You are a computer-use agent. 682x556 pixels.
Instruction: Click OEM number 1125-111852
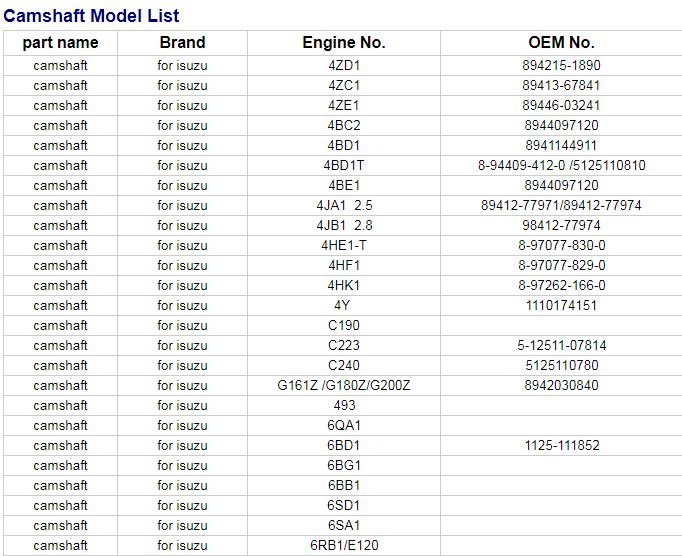[561, 446]
